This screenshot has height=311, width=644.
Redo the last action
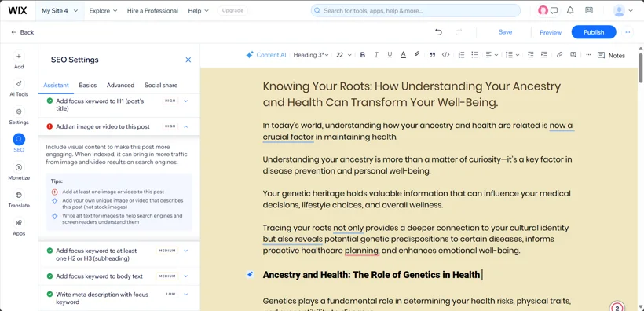pos(459,32)
